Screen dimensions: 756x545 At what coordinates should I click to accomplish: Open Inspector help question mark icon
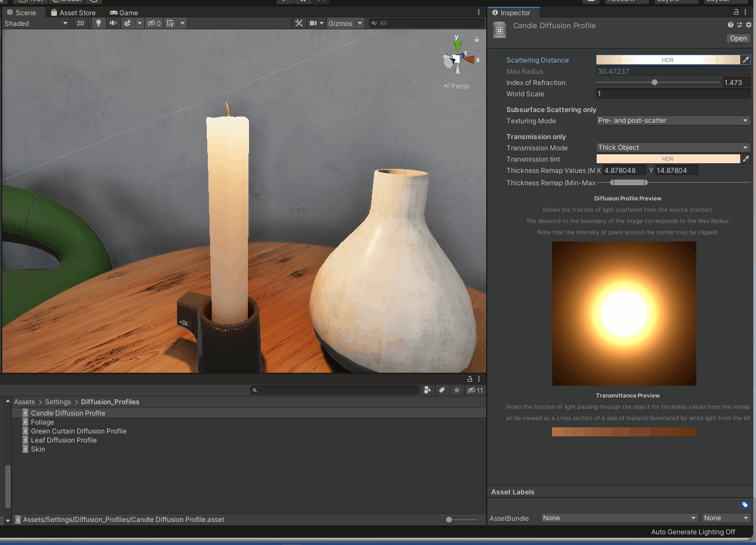click(x=731, y=25)
